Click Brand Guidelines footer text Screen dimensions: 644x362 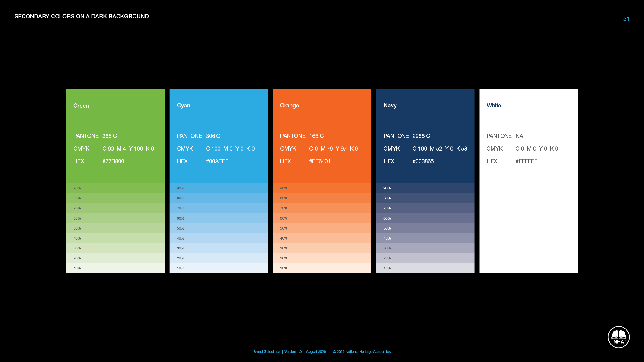[267, 352]
